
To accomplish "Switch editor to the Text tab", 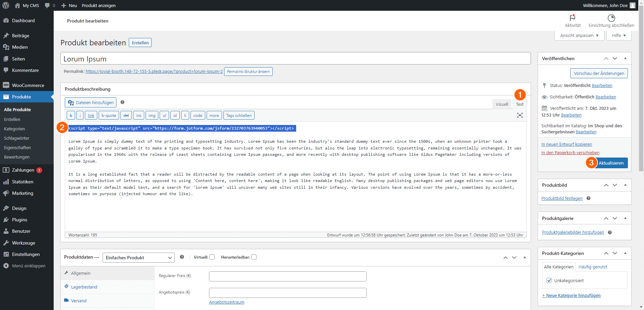I will pos(520,104).
